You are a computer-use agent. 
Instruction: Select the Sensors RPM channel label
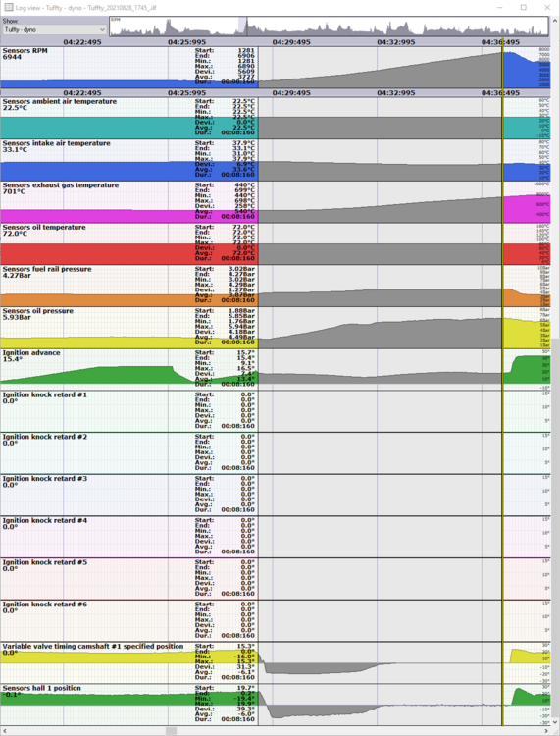(25, 51)
